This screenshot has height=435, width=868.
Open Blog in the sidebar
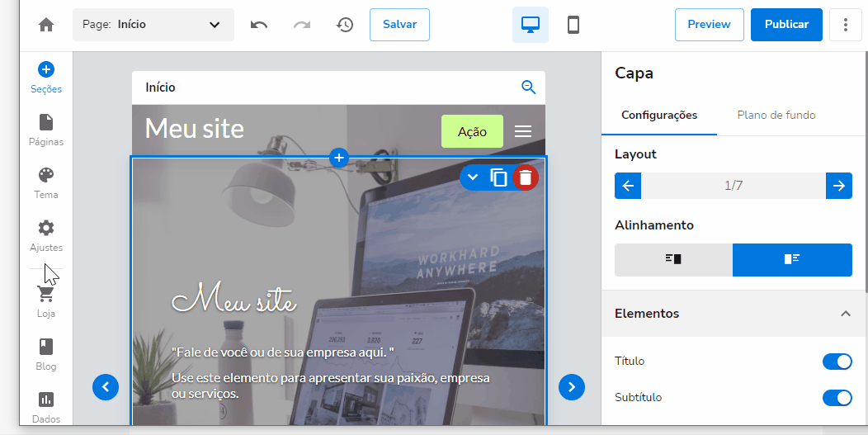[46, 355]
